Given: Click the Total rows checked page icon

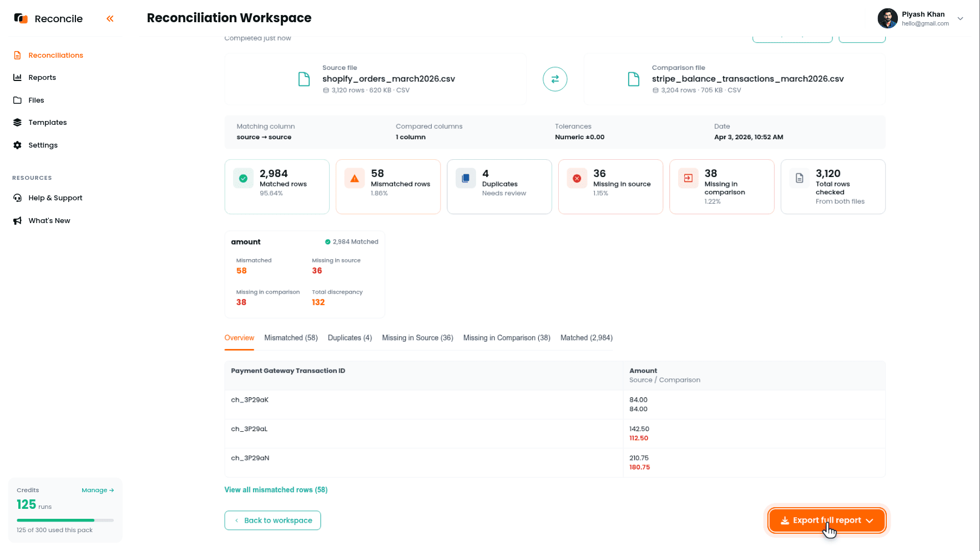Looking at the screenshot, I should tap(800, 178).
